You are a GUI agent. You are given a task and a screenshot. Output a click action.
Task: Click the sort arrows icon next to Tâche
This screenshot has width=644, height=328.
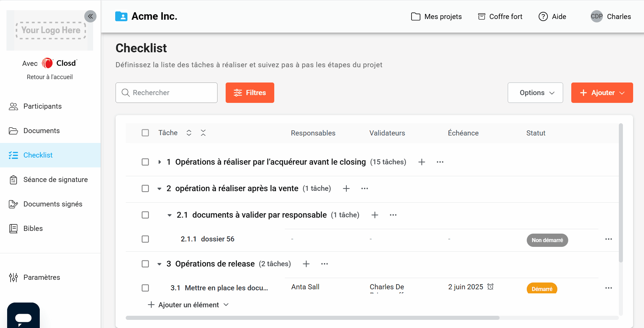point(189,133)
